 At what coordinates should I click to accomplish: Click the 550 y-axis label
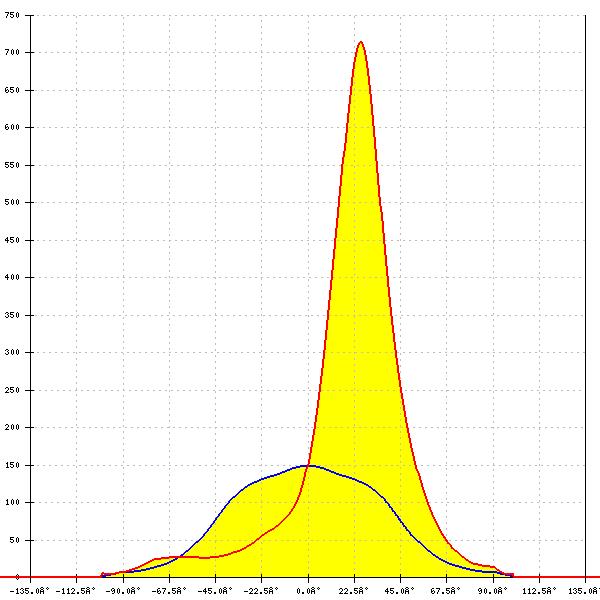tap(12, 165)
